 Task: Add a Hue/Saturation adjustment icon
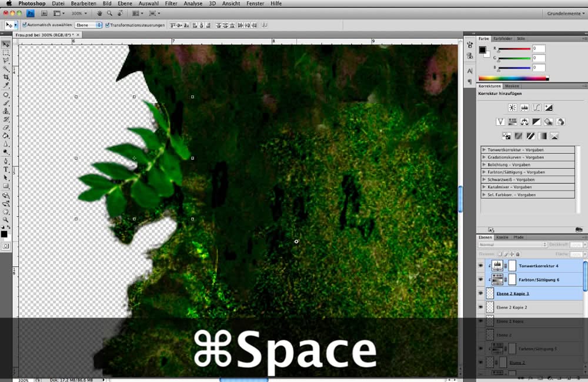512,122
